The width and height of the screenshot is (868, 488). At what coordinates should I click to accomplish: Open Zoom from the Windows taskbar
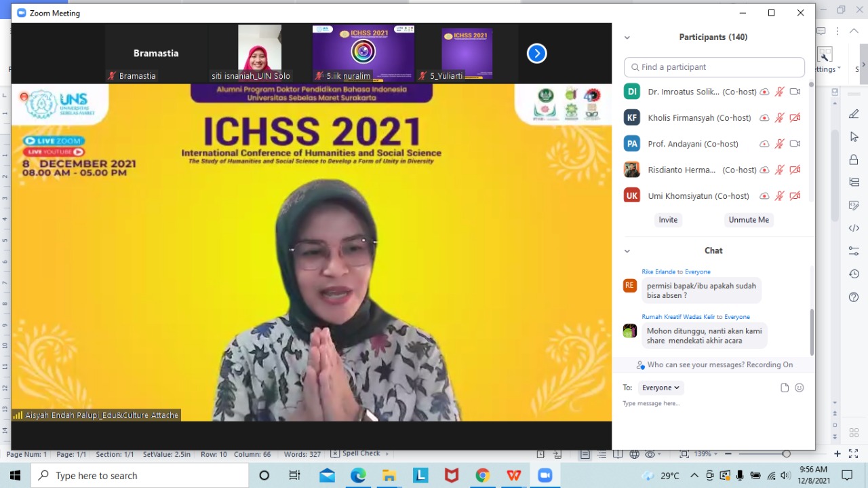point(545,476)
